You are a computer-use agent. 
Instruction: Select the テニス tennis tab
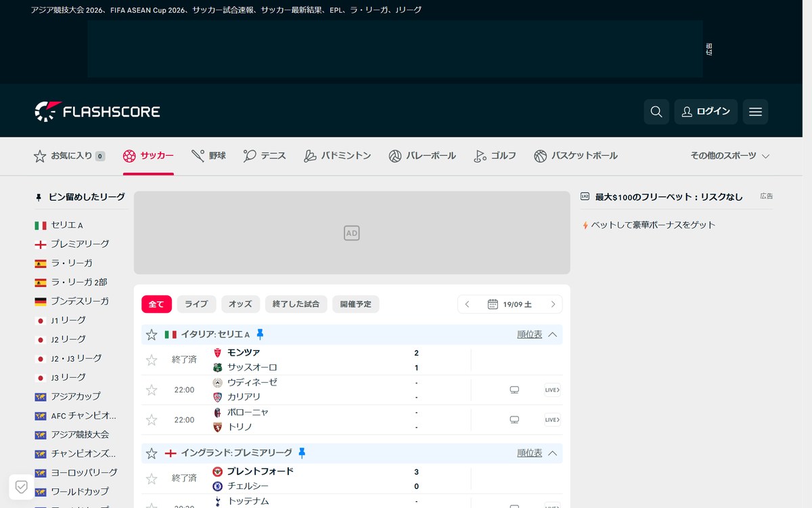[x=265, y=156]
